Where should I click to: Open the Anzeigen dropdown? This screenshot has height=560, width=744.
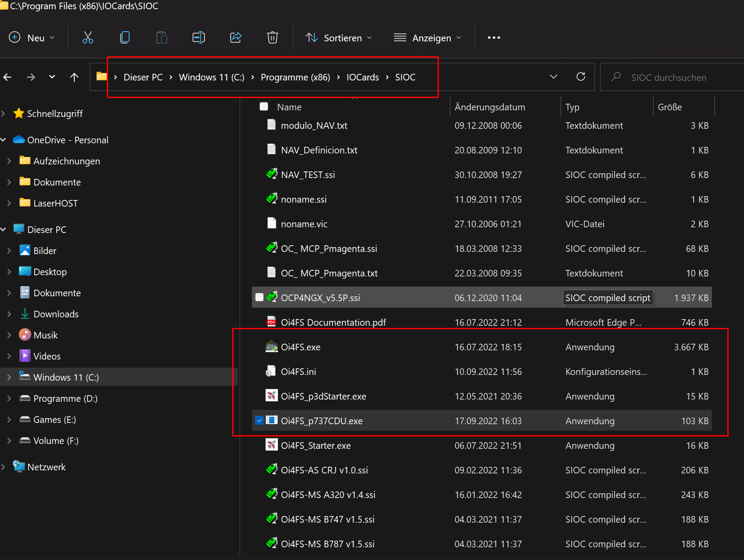click(428, 38)
